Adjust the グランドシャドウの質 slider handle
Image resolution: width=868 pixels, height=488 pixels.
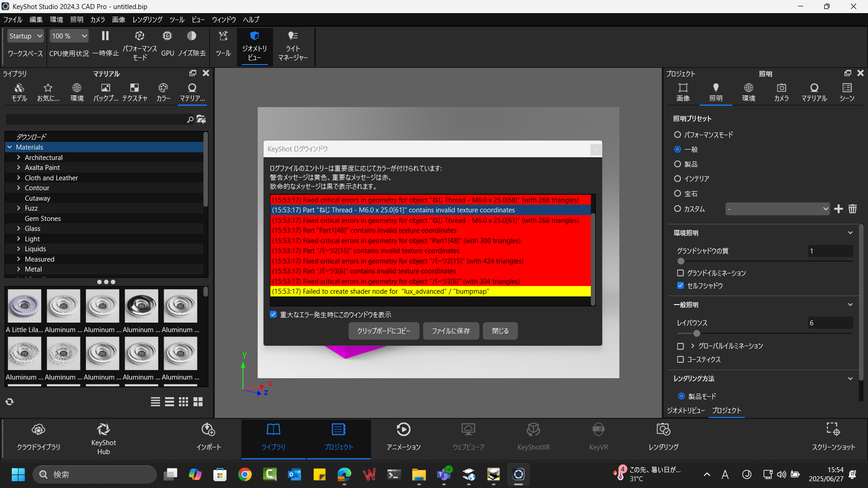pyautogui.click(x=681, y=261)
